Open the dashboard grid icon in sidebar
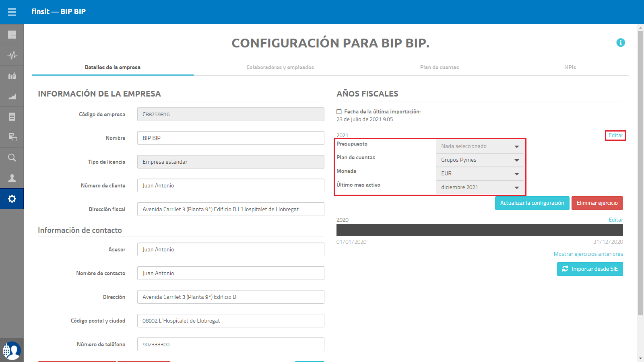Image resolution: width=644 pixels, height=362 pixels. coord(12,35)
